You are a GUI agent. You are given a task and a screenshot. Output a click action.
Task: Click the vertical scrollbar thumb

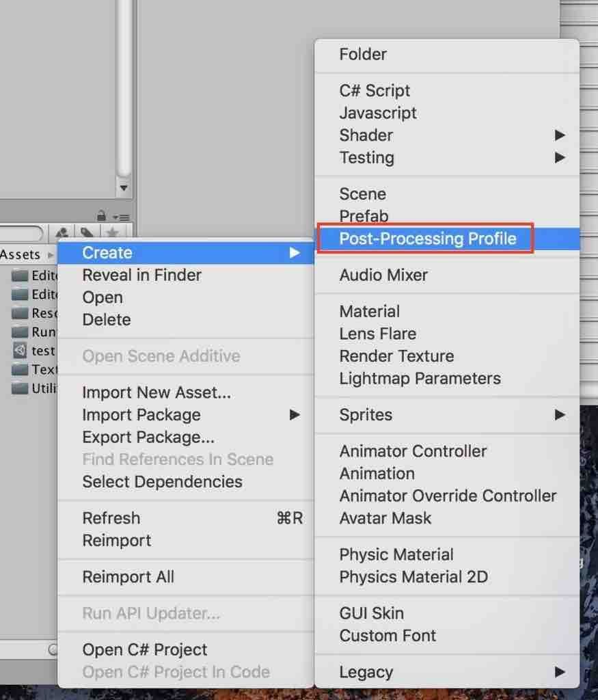124,87
